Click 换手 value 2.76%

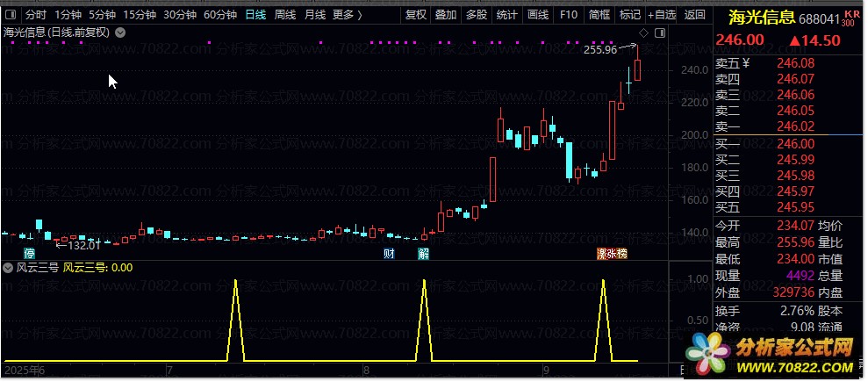[x=797, y=311]
